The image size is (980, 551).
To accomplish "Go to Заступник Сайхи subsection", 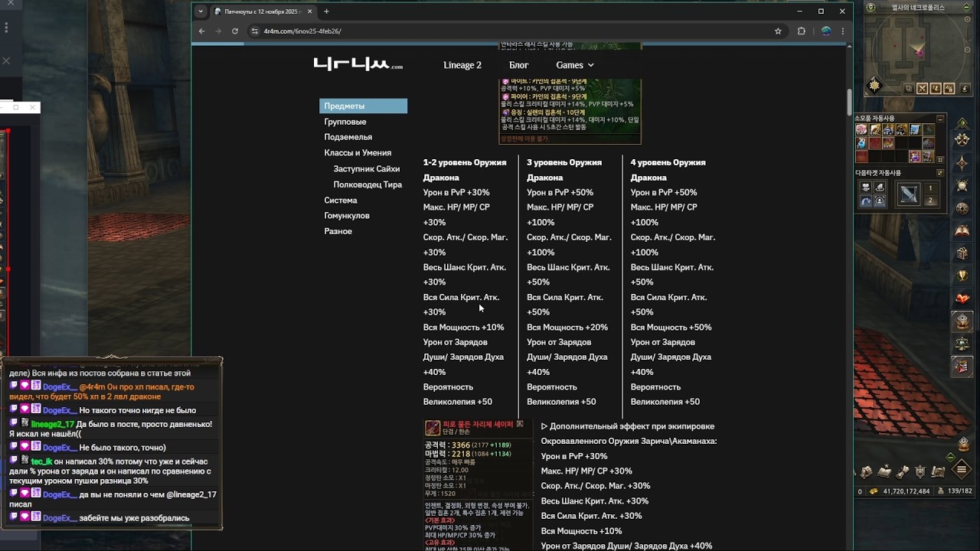I will coord(367,169).
